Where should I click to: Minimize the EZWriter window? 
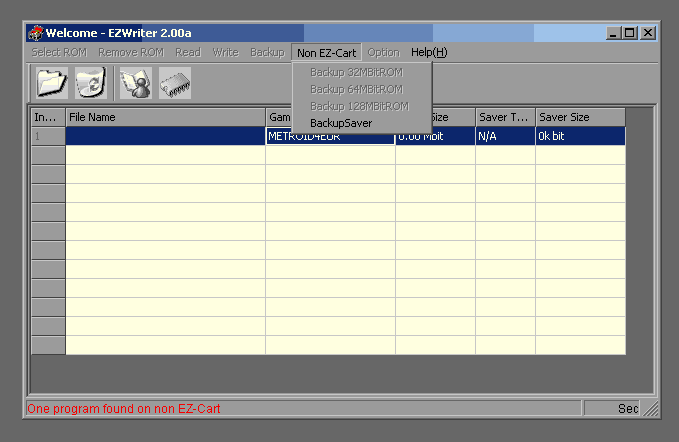[x=612, y=33]
